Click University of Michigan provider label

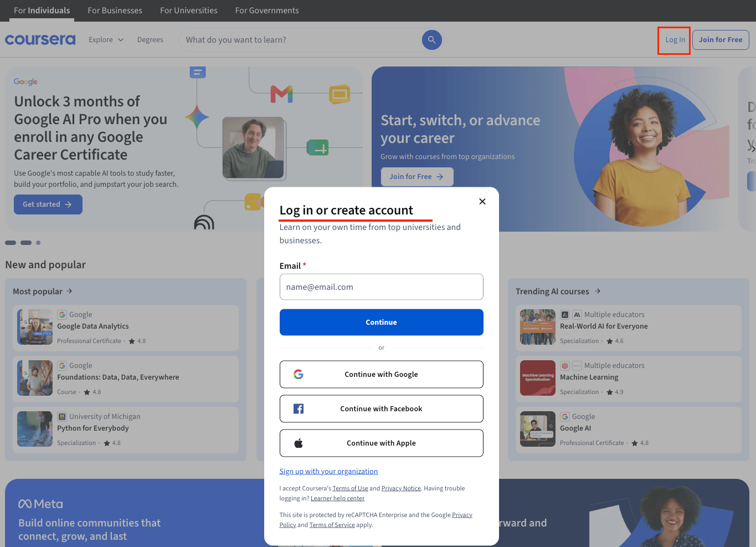pos(105,417)
